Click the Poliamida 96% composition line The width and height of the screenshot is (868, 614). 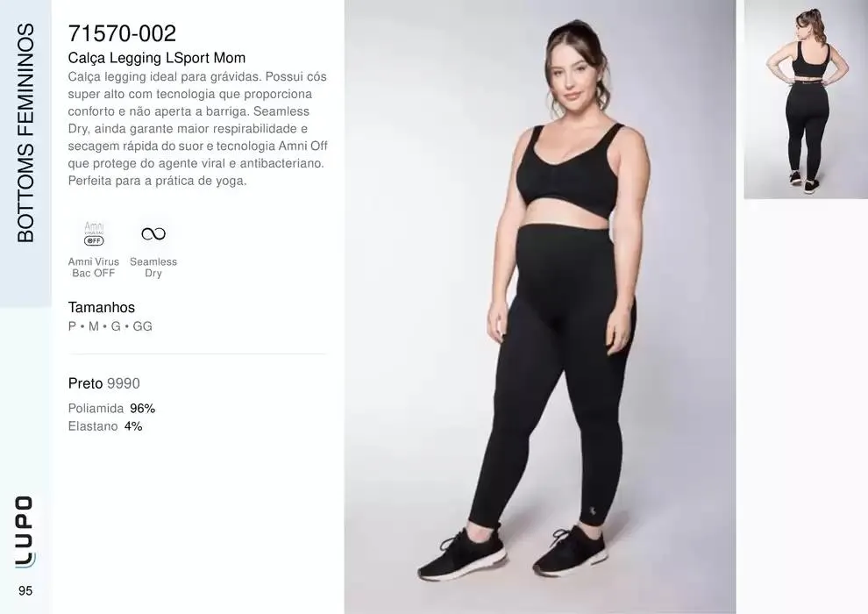coord(111,409)
